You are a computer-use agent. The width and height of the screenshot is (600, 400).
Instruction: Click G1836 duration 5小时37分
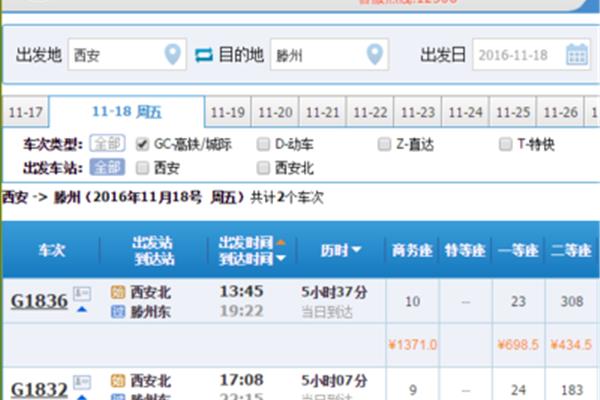point(334,292)
